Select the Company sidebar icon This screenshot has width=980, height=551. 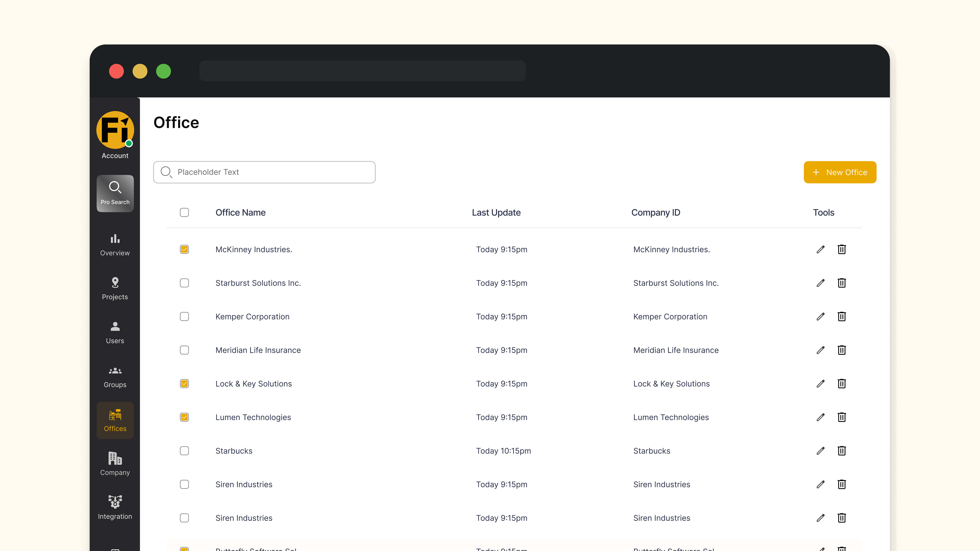tap(115, 464)
